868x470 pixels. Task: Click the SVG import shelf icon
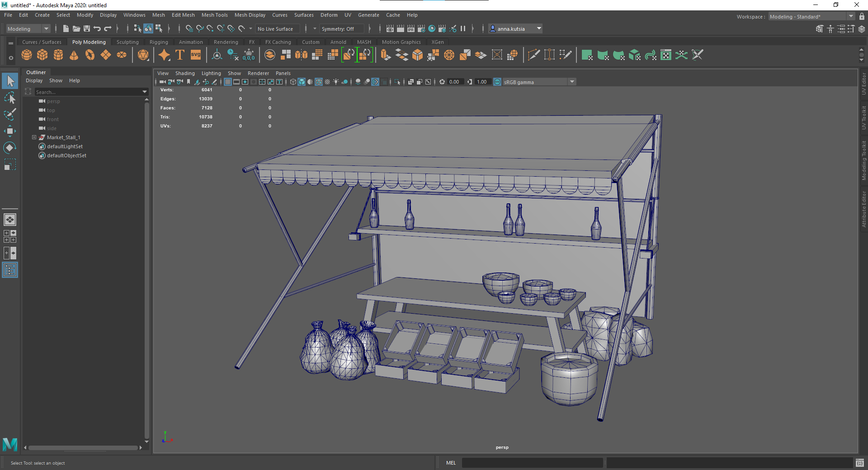(196, 55)
